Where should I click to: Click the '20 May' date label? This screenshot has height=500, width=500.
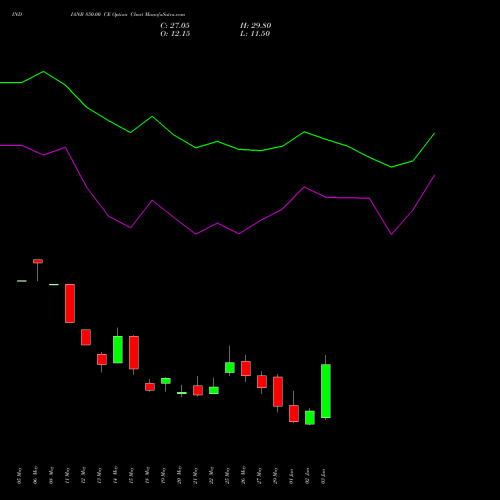pyautogui.click(x=180, y=476)
